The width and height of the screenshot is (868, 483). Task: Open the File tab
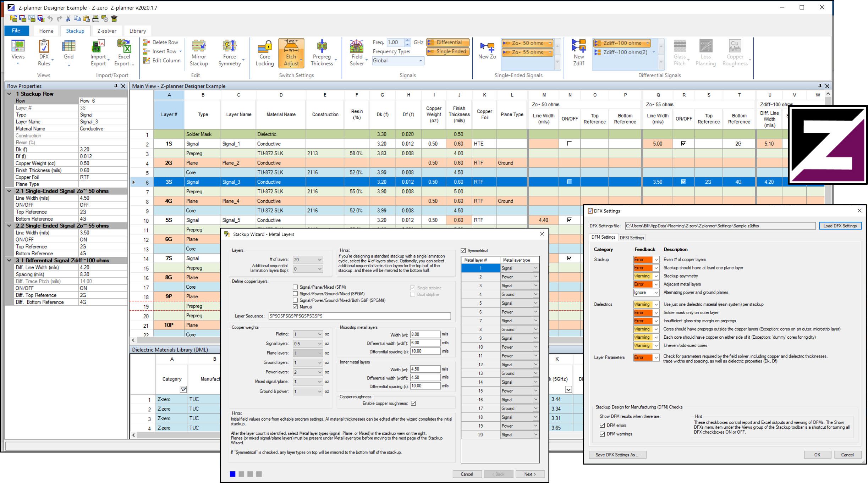tap(16, 30)
